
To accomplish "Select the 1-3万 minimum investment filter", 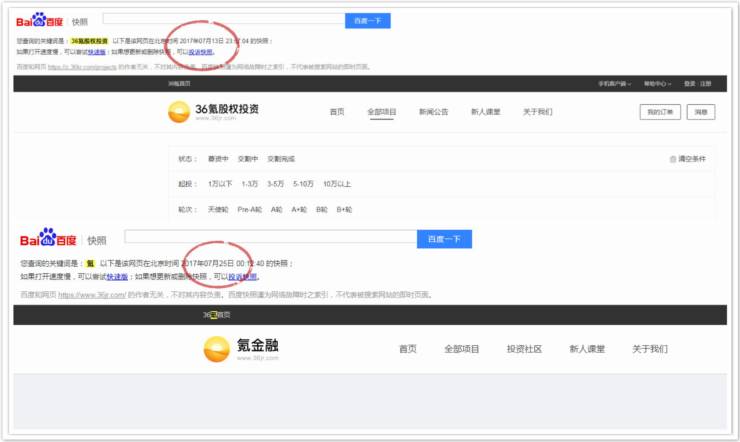I will (250, 184).
